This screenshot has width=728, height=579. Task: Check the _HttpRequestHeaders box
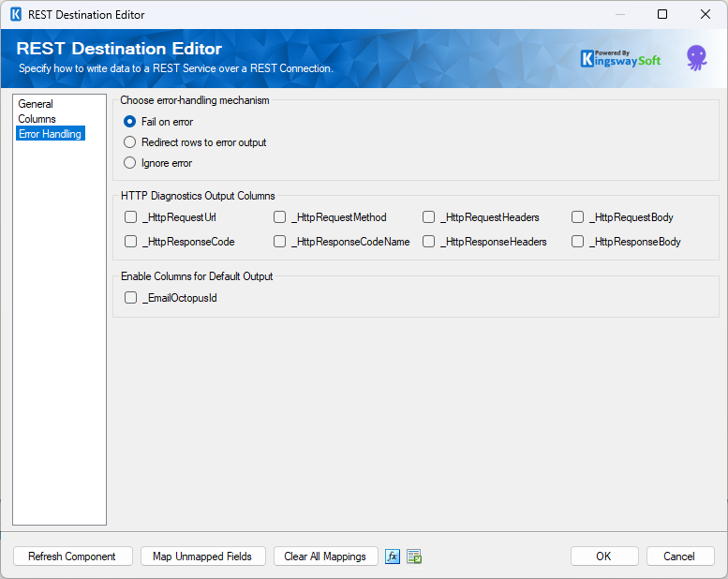click(428, 217)
